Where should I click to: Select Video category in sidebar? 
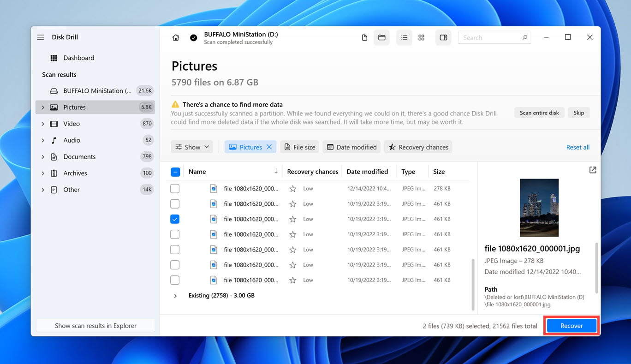95,124
